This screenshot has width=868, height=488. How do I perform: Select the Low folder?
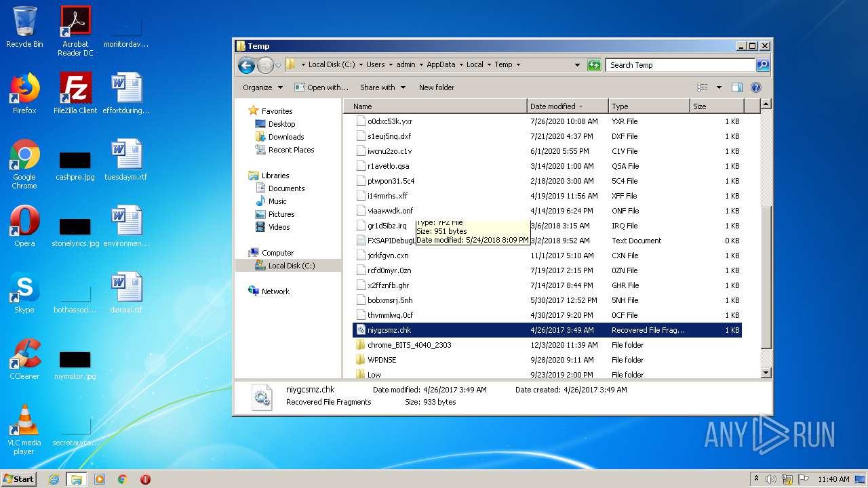374,375
